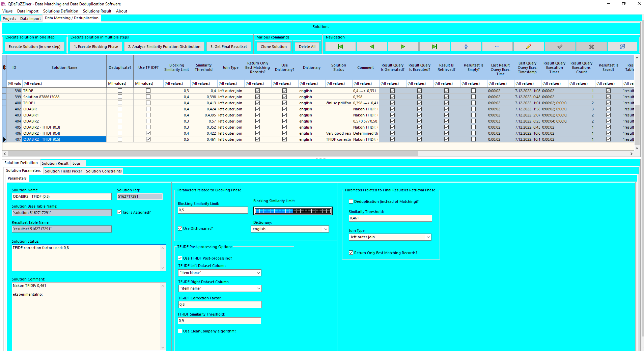Open the Solutions Definition menu
The height and width of the screenshot is (351, 644).
61,11
